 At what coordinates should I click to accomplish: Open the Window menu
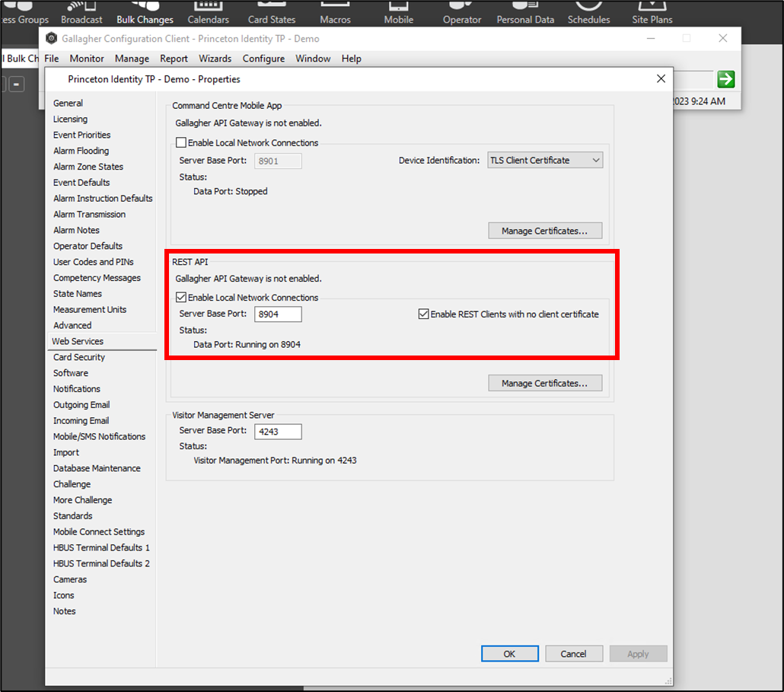[313, 59]
